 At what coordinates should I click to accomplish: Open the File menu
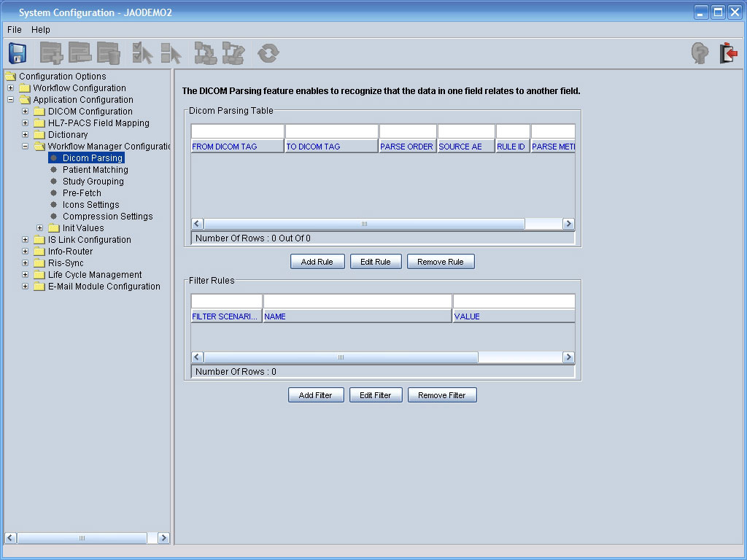point(15,29)
